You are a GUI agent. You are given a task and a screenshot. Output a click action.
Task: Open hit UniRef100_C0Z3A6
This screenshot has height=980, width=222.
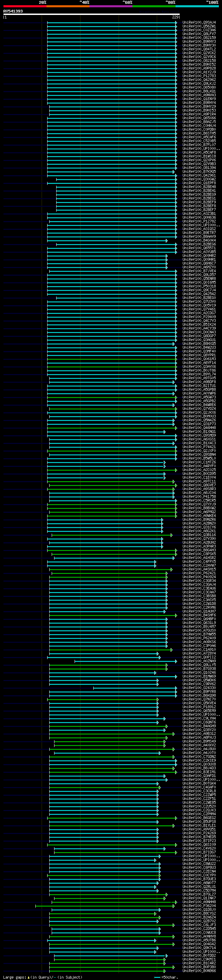[199, 30]
